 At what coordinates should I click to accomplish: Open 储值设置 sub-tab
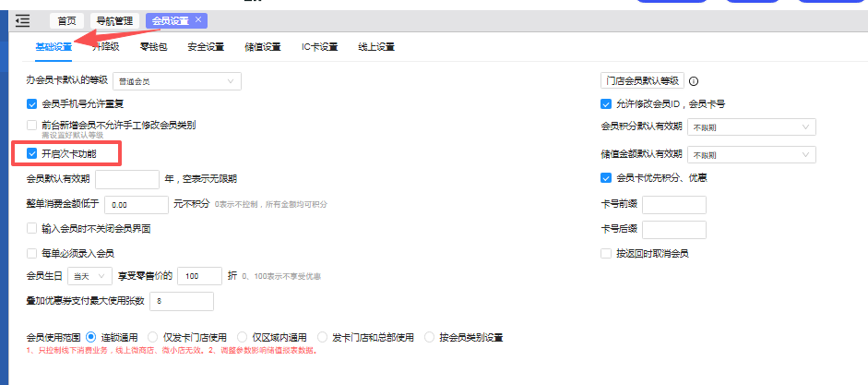point(262,47)
